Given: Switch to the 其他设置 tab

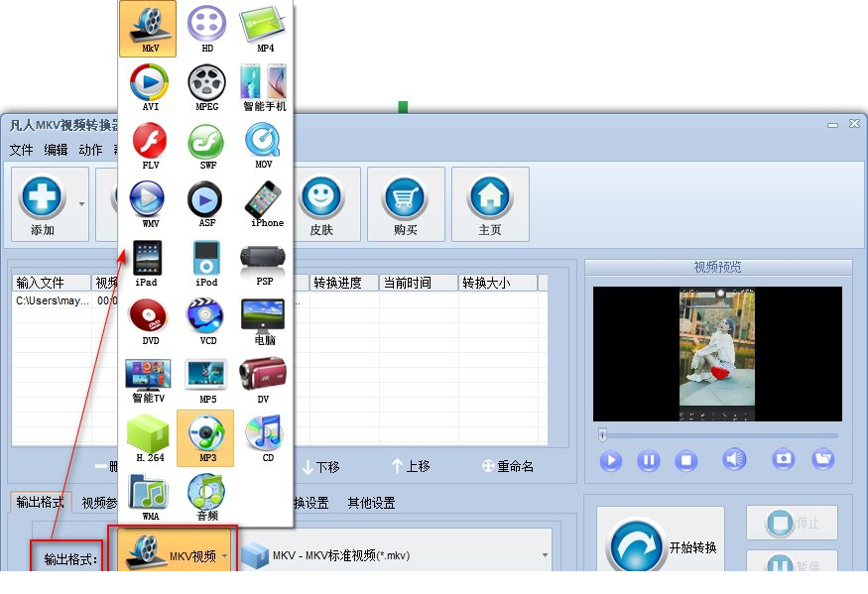Looking at the screenshot, I should click(x=368, y=502).
